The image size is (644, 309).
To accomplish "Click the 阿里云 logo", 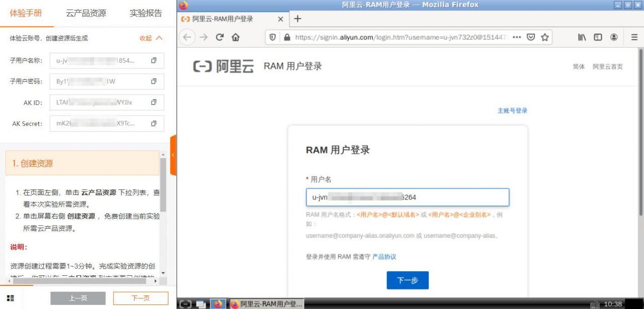I will pyautogui.click(x=222, y=65).
